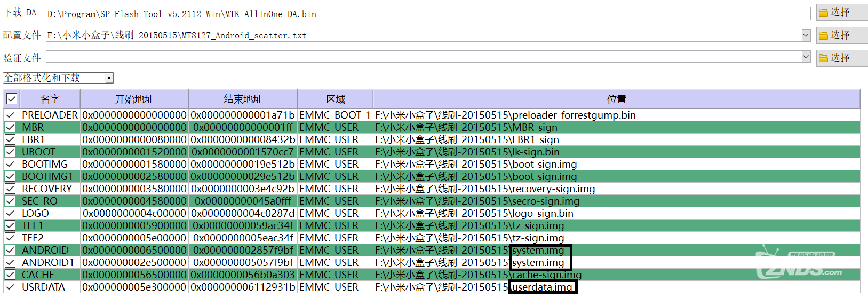The image size is (868, 297).
Task: Expand the verification file dropdown
Action: [x=806, y=57]
